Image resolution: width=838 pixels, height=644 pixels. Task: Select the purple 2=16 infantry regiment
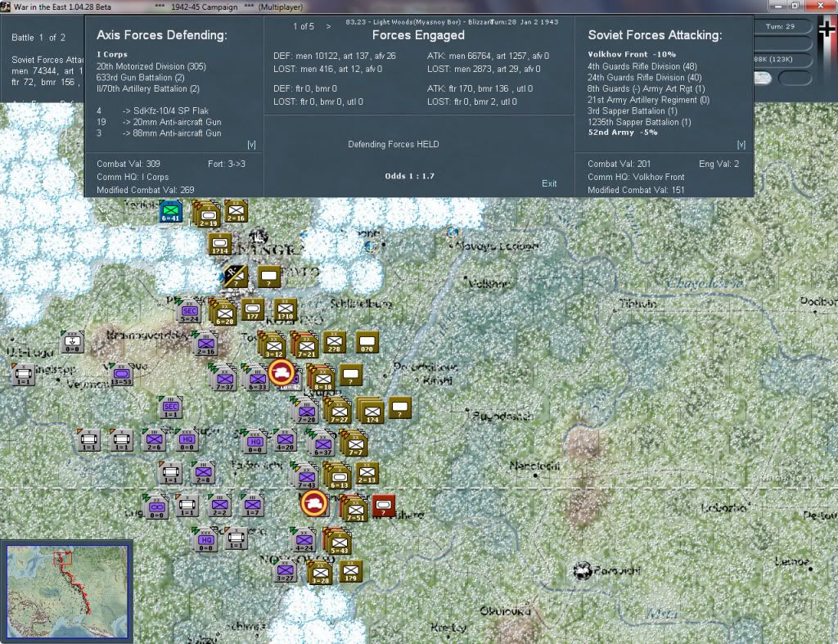click(205, 345)
